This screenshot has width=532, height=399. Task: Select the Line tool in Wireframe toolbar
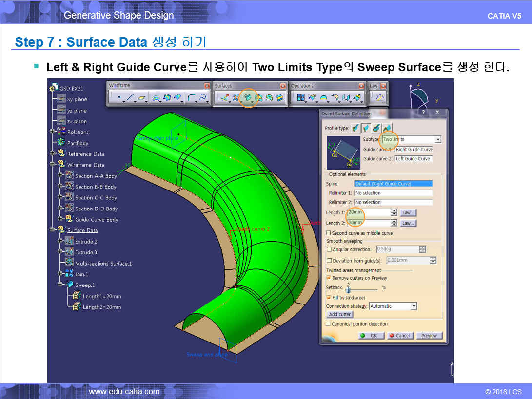click(x=130, y=98)
